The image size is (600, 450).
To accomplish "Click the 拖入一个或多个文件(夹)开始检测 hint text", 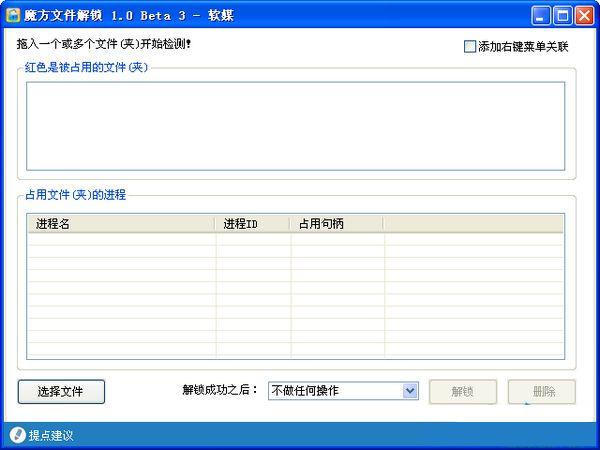I will (x=103, y=44).
